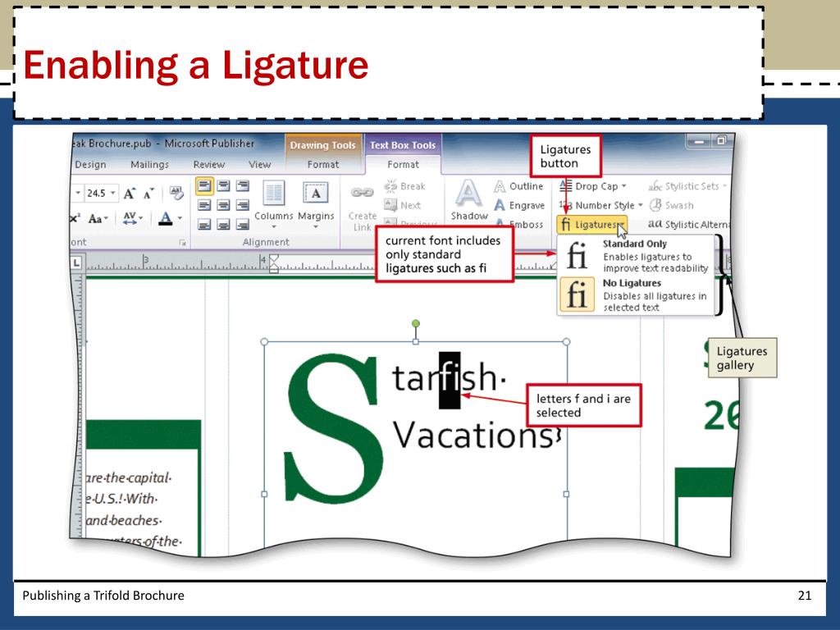Click the 'Publishing a Trifold Brochure' footer text

click(103, 596)
